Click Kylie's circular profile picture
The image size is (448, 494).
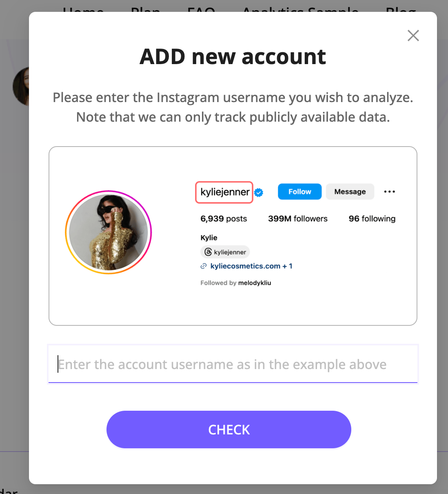coord(109,232)
